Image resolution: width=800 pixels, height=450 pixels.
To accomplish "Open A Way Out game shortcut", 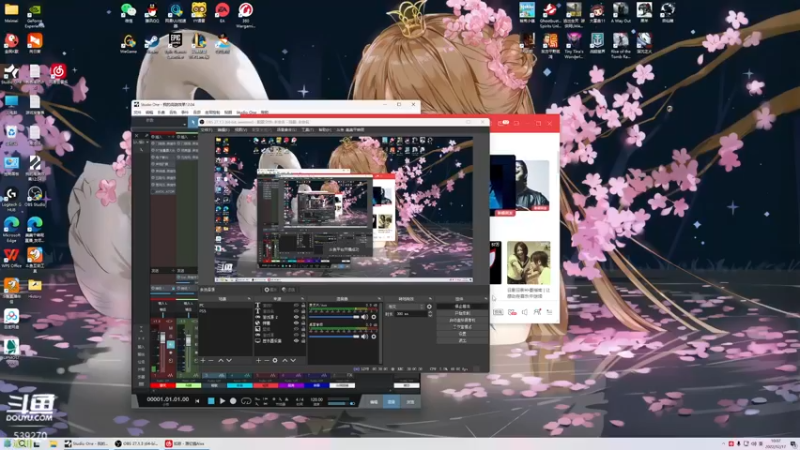I will [x=620, y=13].
